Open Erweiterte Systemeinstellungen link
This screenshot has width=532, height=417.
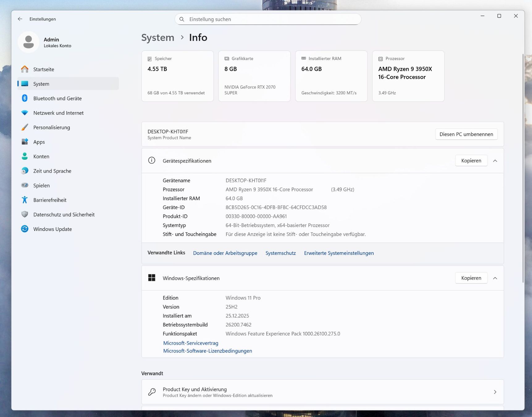click(339, 253)
